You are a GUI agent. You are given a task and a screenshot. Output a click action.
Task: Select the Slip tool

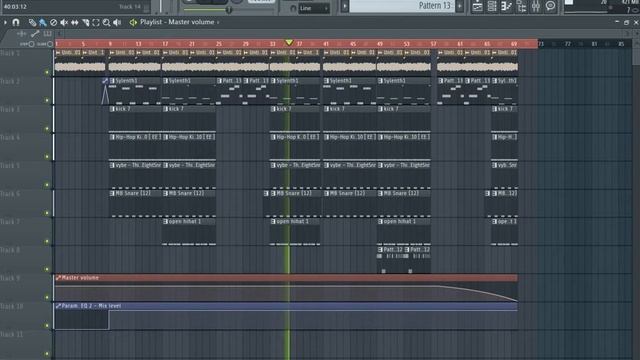pos(75,22)
